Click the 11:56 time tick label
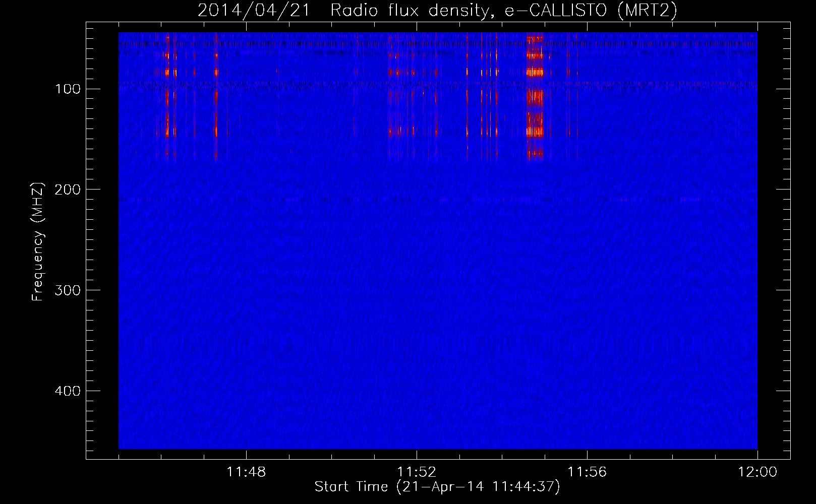The image size is (816, 504). click(x=587, y=472)
